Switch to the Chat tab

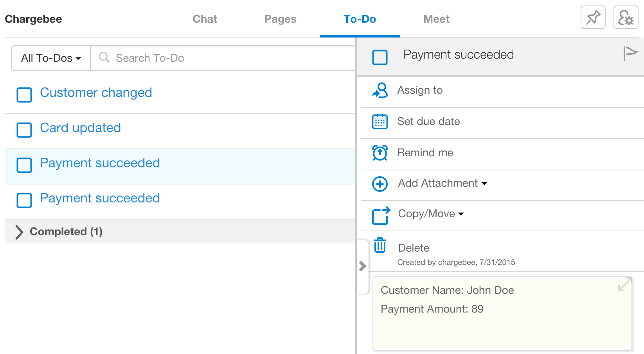click(205, 19)
